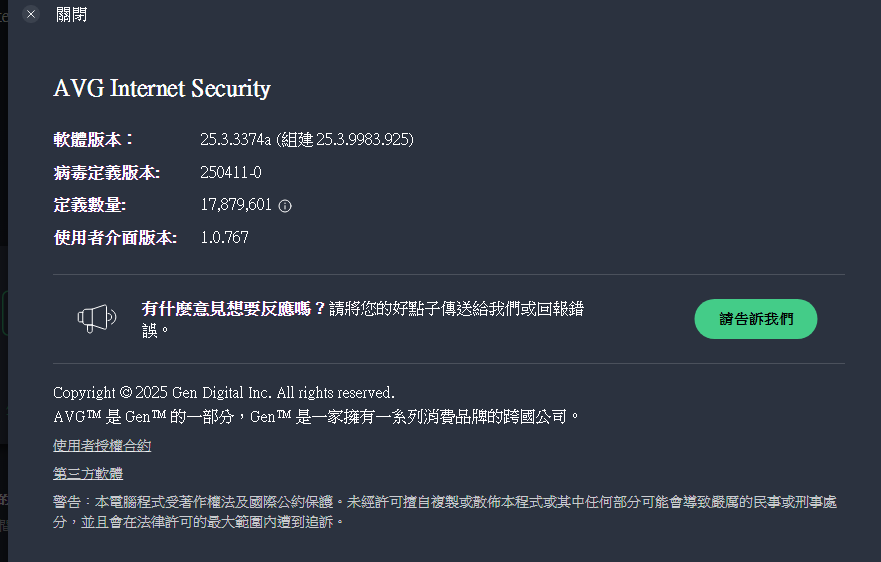This screenshot has height=562, width=881.
Task: Click the X close icon at top
Action: click(x=31, y=15)
